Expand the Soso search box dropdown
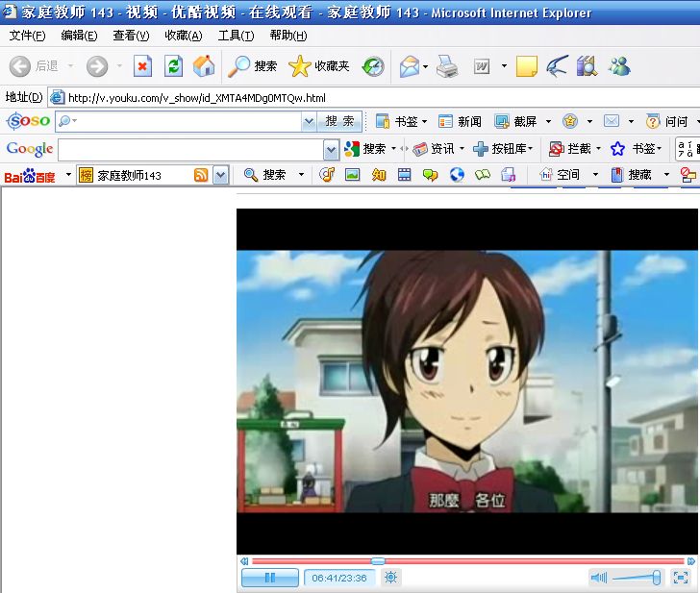700x593 pixels. 309,121
